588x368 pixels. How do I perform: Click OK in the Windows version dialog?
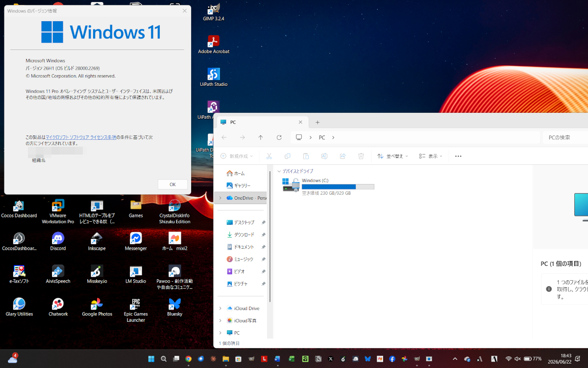click(x=172, y=184)
